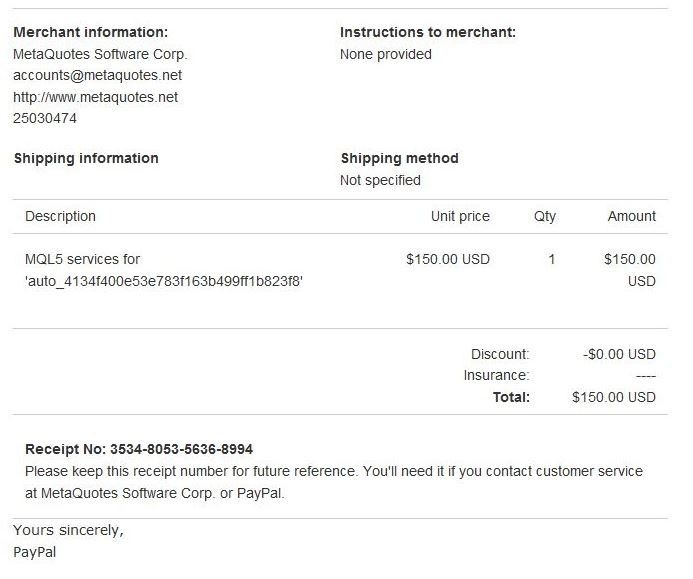Image resolution: width=693 pixels, height=579 pixels.
Task: Click the Amount column header
Action: 632,216
